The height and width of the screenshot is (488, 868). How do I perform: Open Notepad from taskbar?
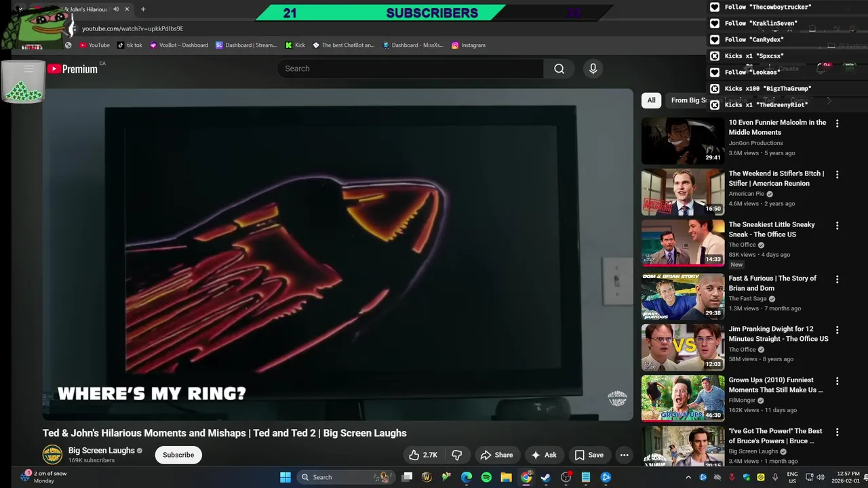pos(586,477)
